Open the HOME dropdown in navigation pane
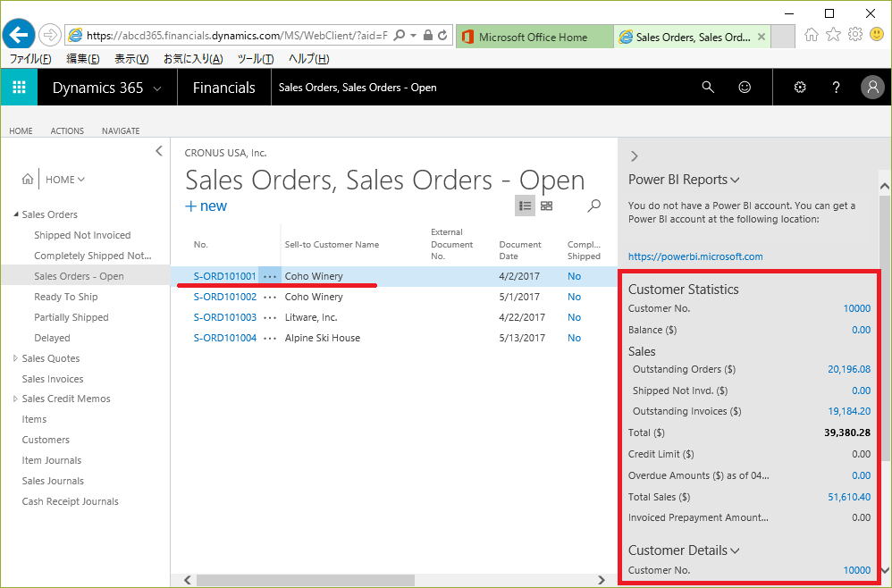The width and height of the screenshot is (892, 588). point(65,180)
